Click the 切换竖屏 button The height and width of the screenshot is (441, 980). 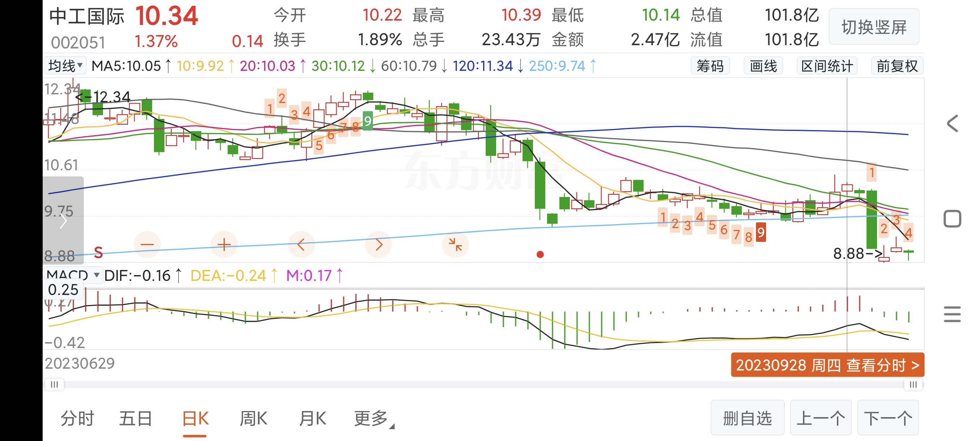[x=874, y=27]
